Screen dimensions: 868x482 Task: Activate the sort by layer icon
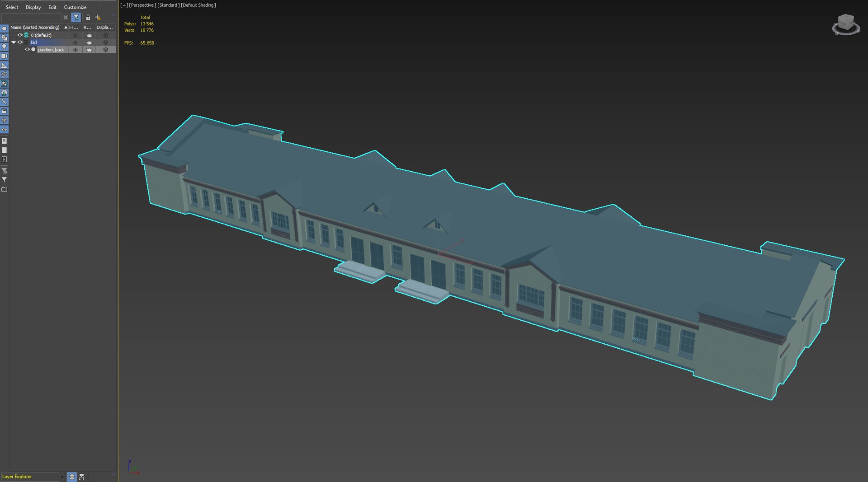pos(72,477)
